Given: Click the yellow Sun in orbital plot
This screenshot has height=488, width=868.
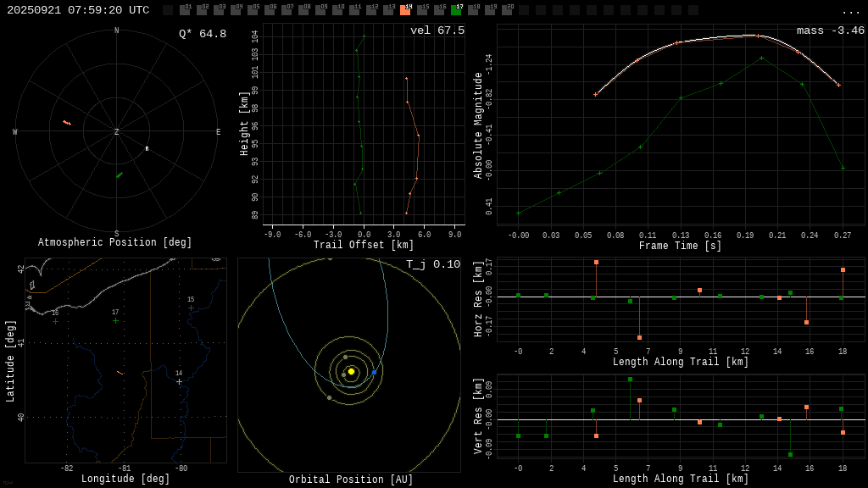Looking at the screenshot, I should (x=351, y=371).
